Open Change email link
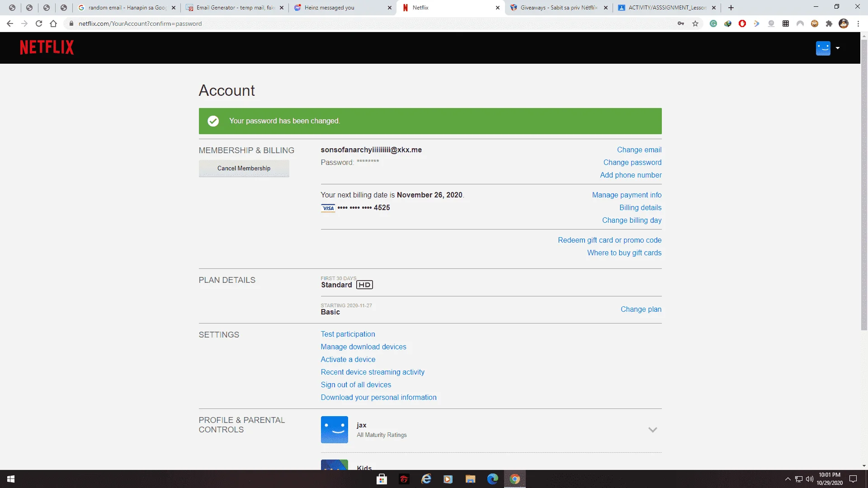868x488 pixels. tap(639, 150)
